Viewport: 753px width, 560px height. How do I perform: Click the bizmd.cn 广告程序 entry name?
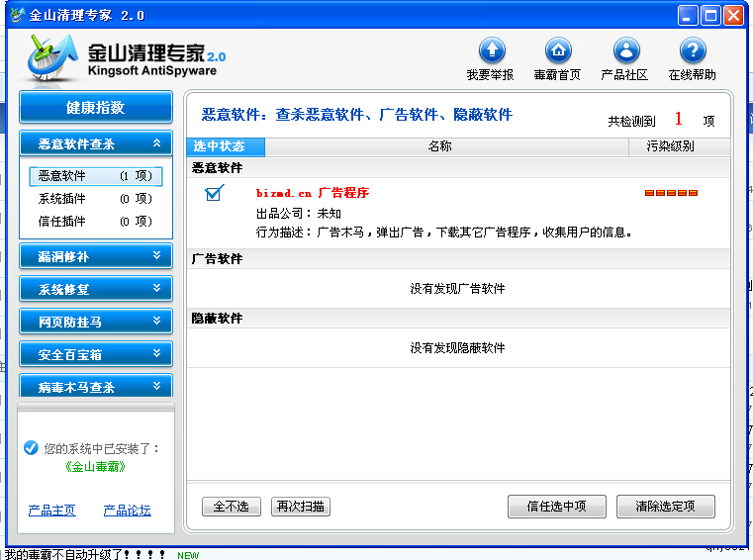313,193
